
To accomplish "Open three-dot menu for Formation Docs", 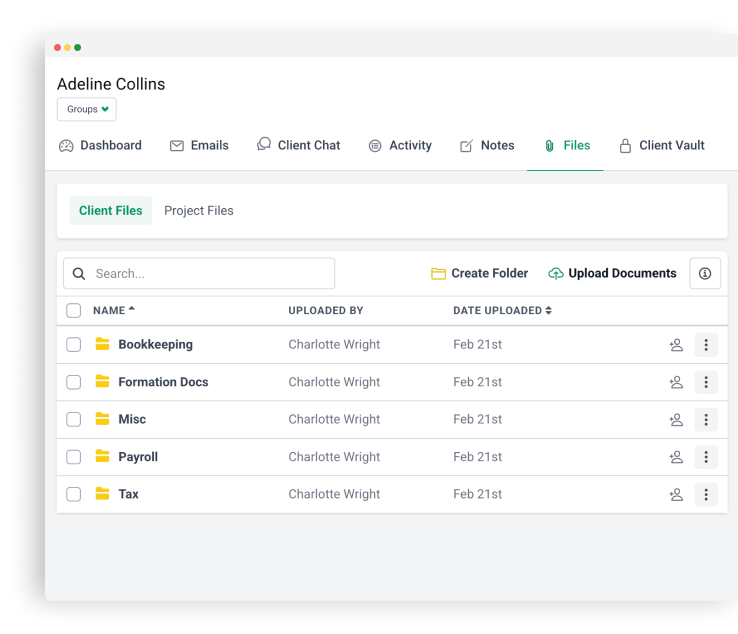I will [x=706, y=382].
